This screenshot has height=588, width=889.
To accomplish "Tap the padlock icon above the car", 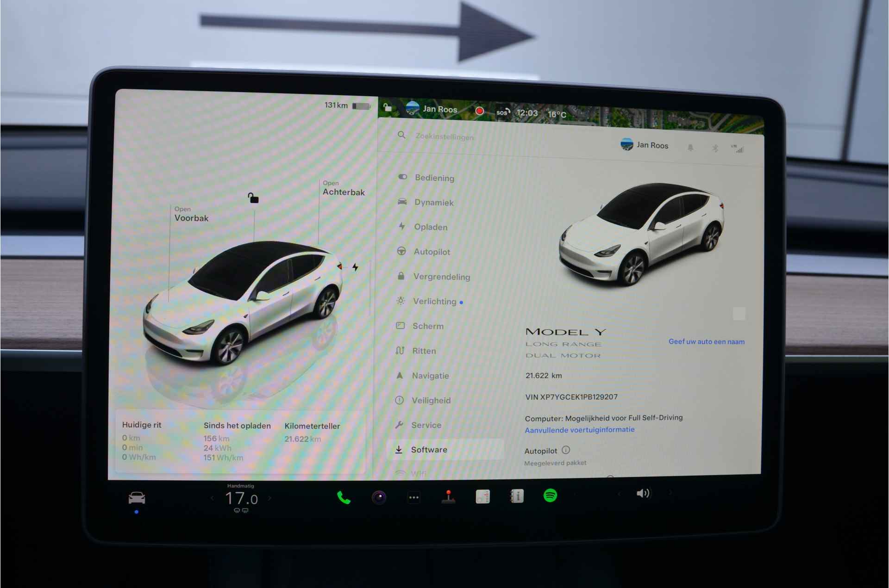I will (253, 198).
